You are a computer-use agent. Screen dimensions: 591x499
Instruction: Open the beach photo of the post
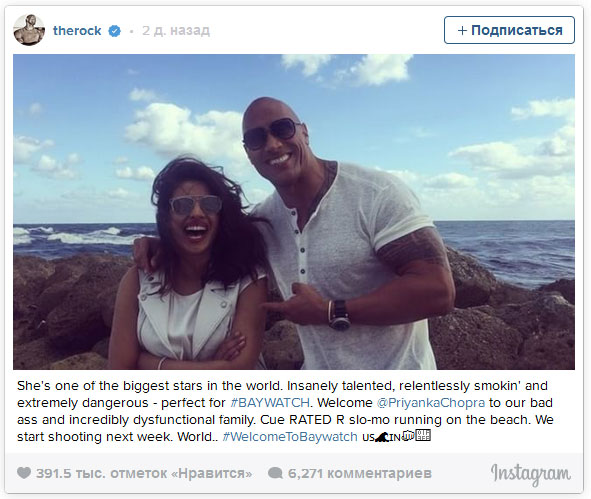[x=294, y=212]
